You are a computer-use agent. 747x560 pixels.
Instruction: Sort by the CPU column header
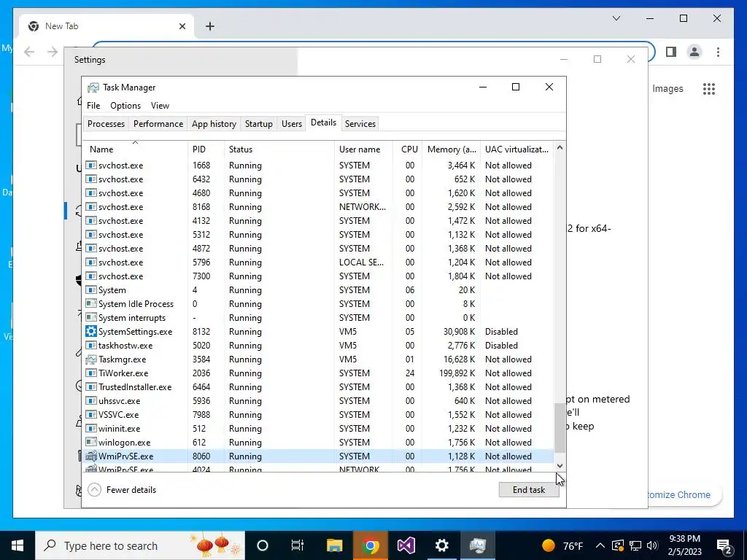[409, 149]
